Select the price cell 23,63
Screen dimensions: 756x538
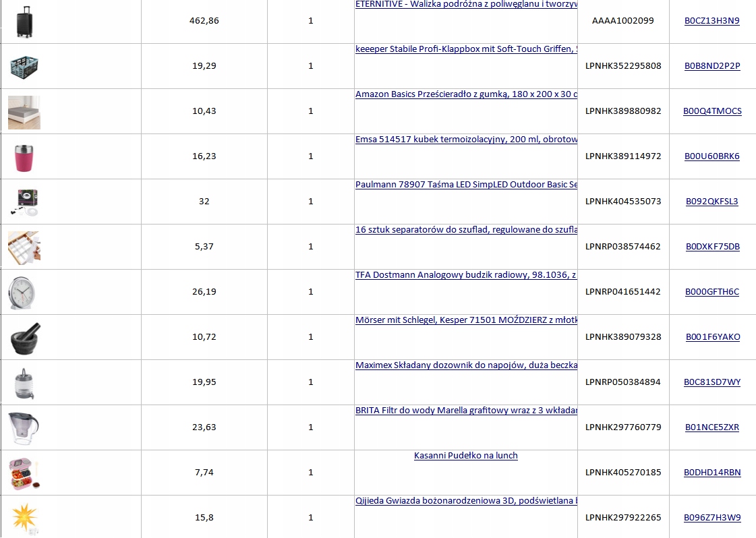(204, 427)
